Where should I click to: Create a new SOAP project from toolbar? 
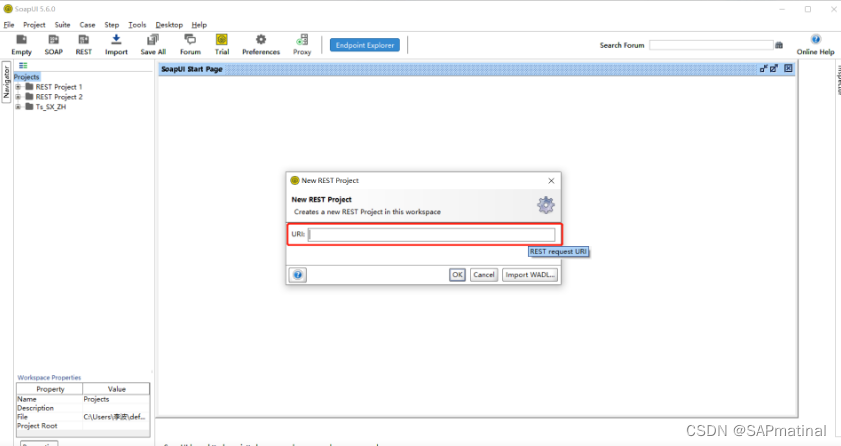[54, 44]
